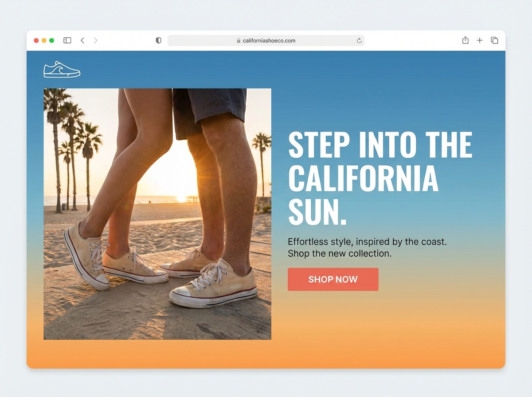Image resolution: width=532 pixels, height=397 pixels.
Task: Click the California Shoe Co sneaker logo
Action: [x=62, y=70]
